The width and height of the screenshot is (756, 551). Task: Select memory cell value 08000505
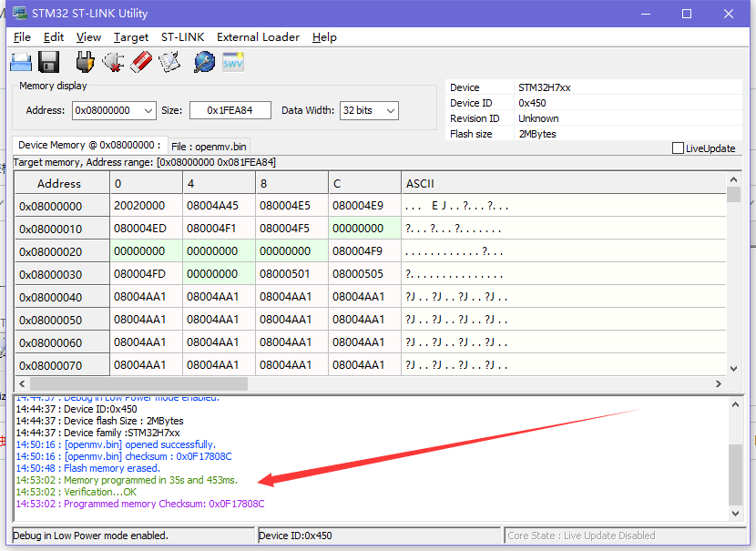click(x=364, y=274)
